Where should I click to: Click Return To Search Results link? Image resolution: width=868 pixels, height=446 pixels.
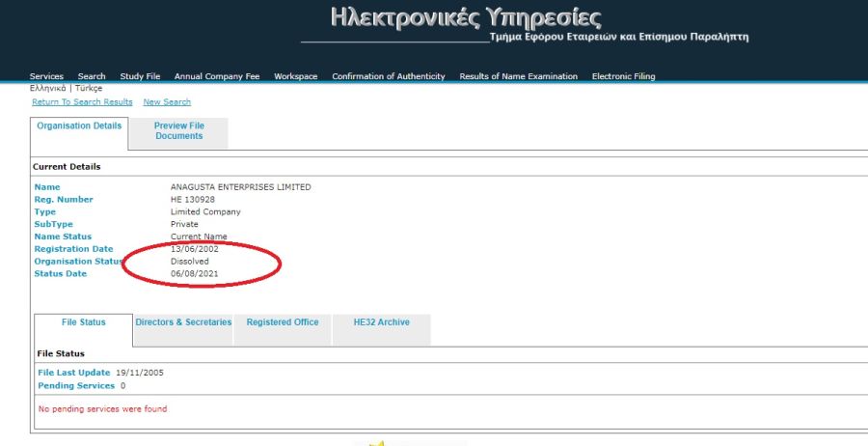[x=83, y=102]
